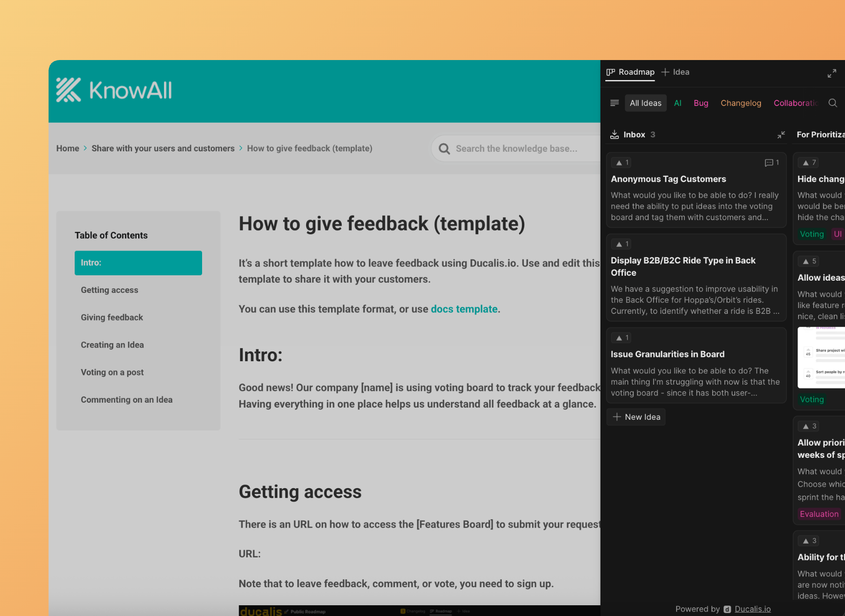Image resolution: width=845 pixels, height=616 pixels.
Task: Open the search in the roadmap panel
Action: [833, 103]
